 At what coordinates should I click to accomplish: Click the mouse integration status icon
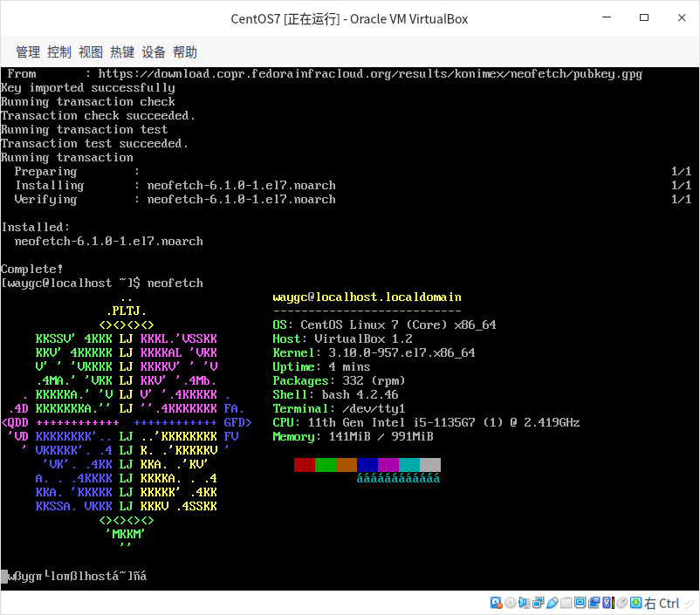[x=621, y=603]
